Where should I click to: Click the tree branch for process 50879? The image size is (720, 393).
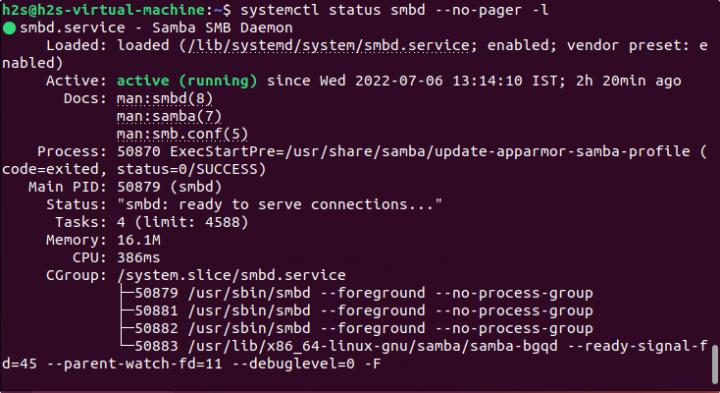pos(356,293)
